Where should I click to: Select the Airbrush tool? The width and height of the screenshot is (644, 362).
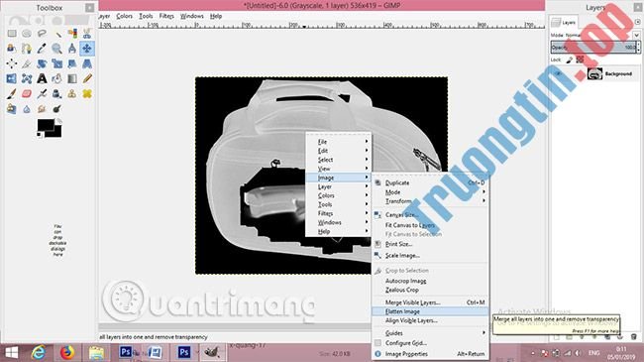pyautogui.click(x=42, y=94)
